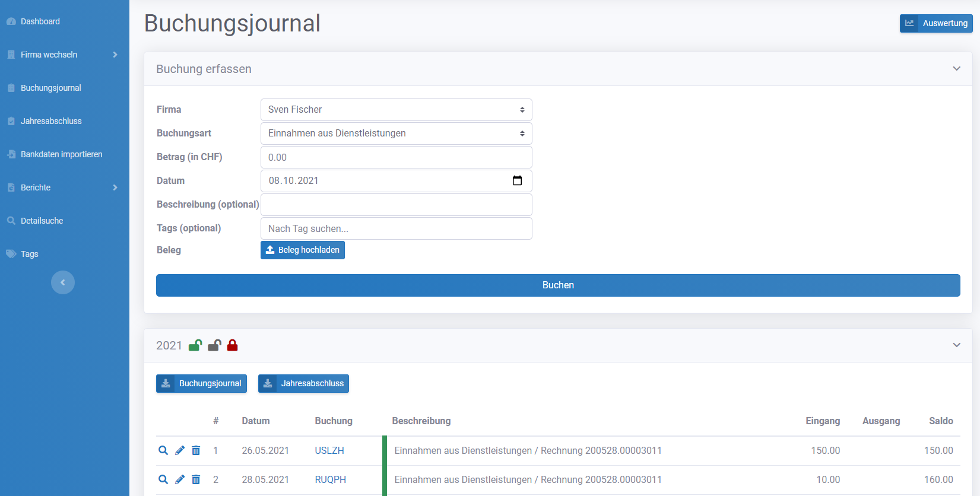The image size is (980, 496).
Task: Delete booking 1 with the trash icon
Action: coord(196,450)
